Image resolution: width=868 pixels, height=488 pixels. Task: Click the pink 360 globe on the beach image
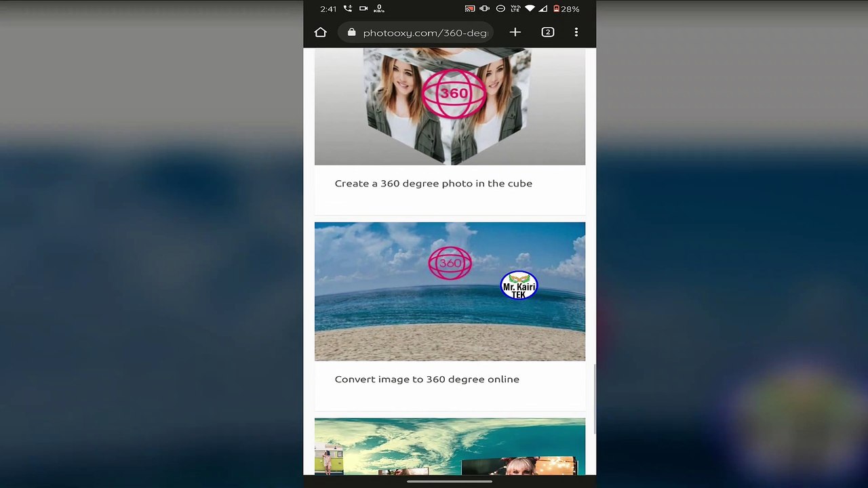pos(450,263)
